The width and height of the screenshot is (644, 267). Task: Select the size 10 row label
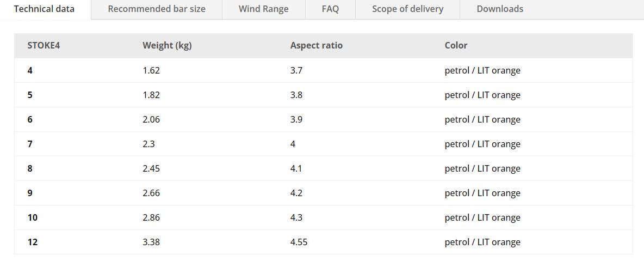pos(33,217)
